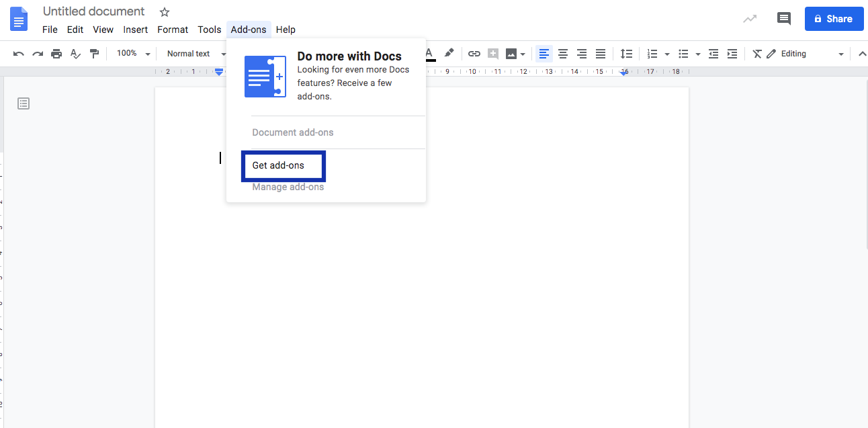
Task: Click the activity trend arrow icon
Action: click(x=750, y=19)
